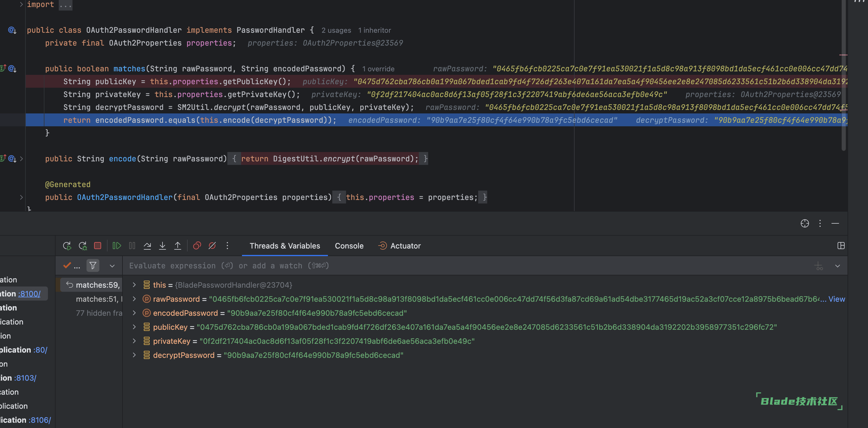868x428 pixels.
Task: Click the red error stripe marker
Action: tap(843, 55)
